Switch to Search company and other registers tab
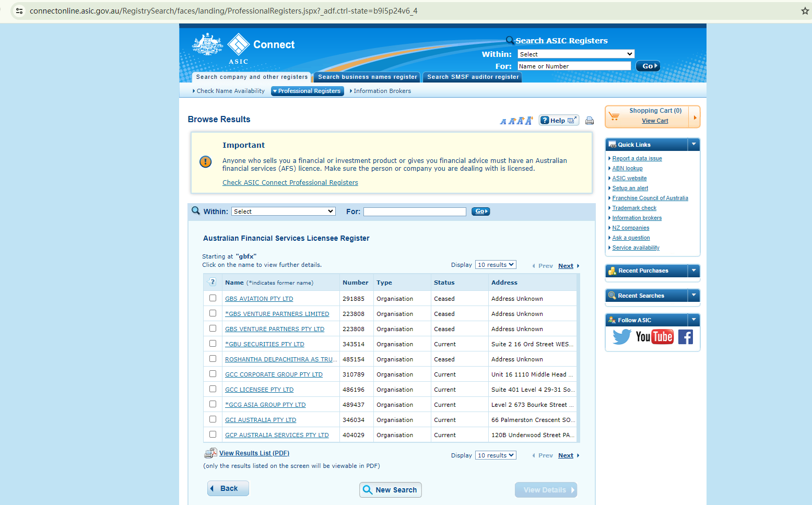Viewport: 812px width, 505px height. [x=252, y=77]
